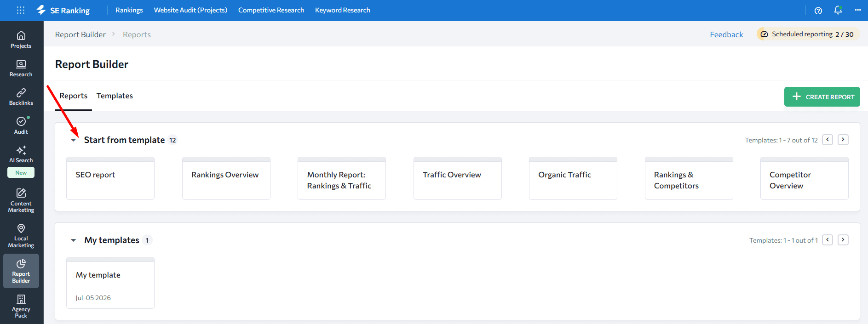The image size is (868, 324).
Task: Click the 'Templates: 1 - 1 out of 1' text
Action: point(783,240)
